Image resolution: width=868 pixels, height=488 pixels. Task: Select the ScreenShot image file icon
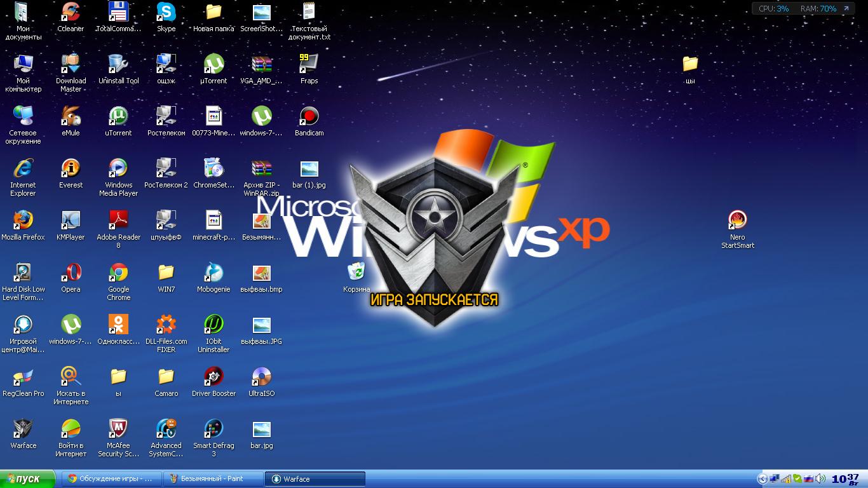pos(261,17)
